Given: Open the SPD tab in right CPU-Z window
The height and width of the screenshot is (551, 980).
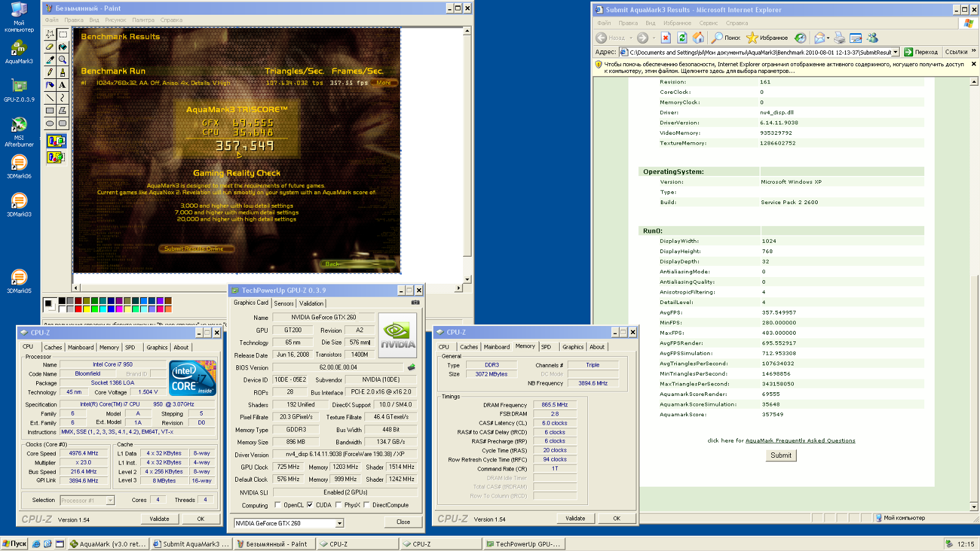Looking at the screenshot, I should 546,347.
